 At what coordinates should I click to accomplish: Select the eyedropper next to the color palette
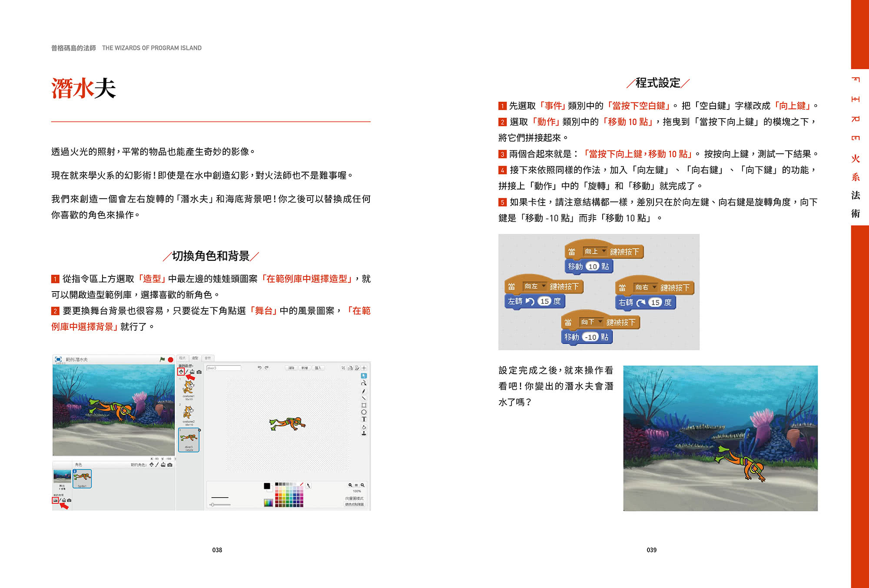(308, 486)
